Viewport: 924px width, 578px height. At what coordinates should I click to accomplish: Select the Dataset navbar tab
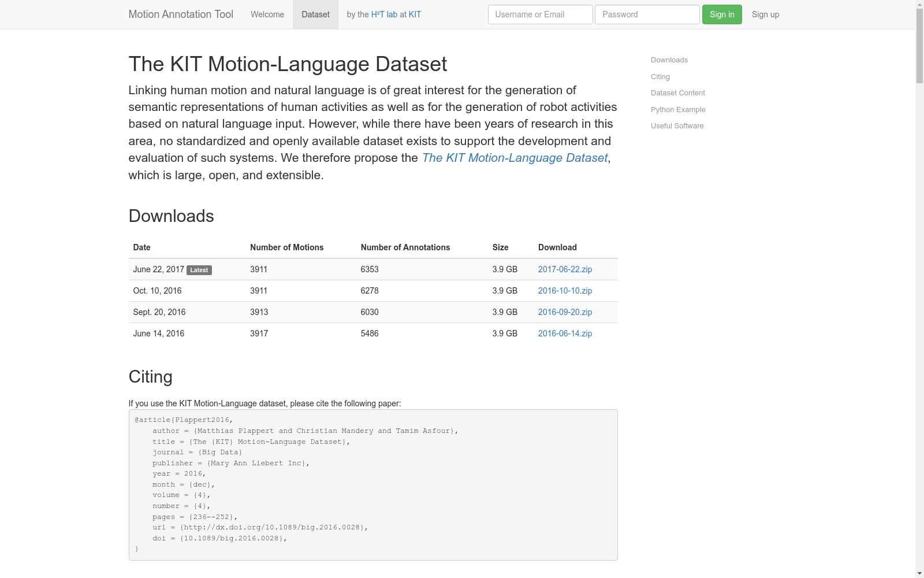tap(315, 14)
